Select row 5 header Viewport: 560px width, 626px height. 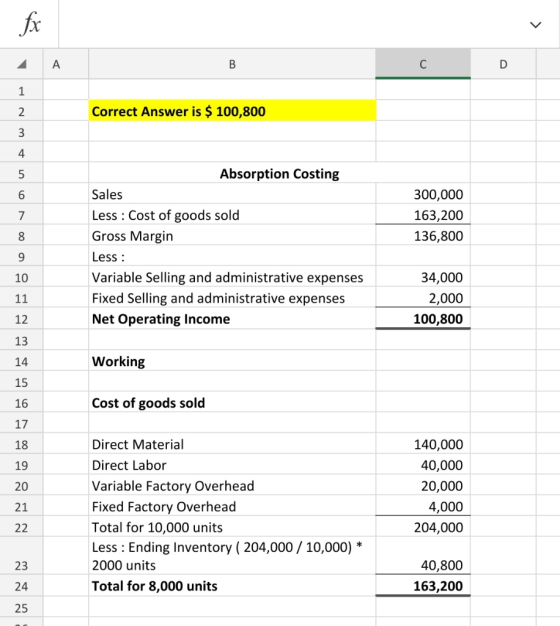21,174
